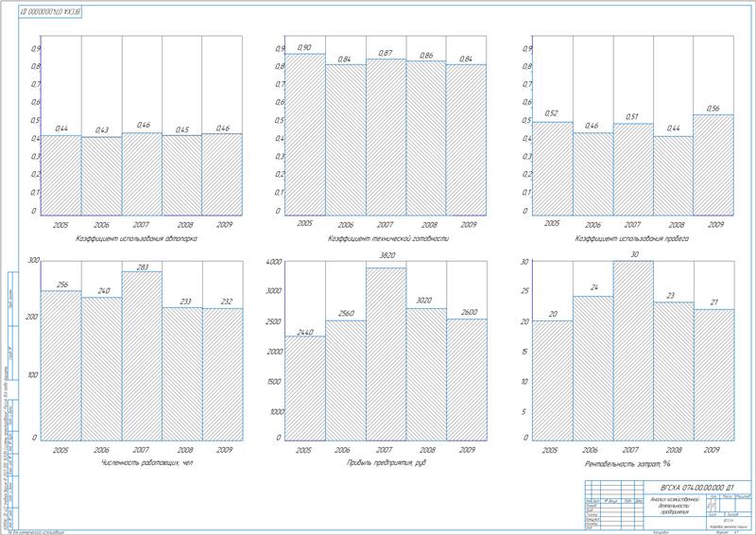Click the bar value label "240"
The width and height of the screenshot is (756, 535).
tap(104, 290)
